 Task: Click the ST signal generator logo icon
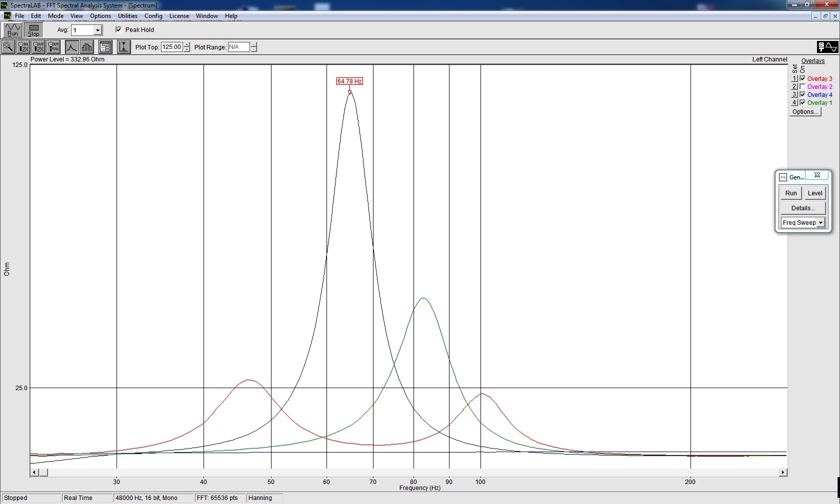tap(827, 47)
